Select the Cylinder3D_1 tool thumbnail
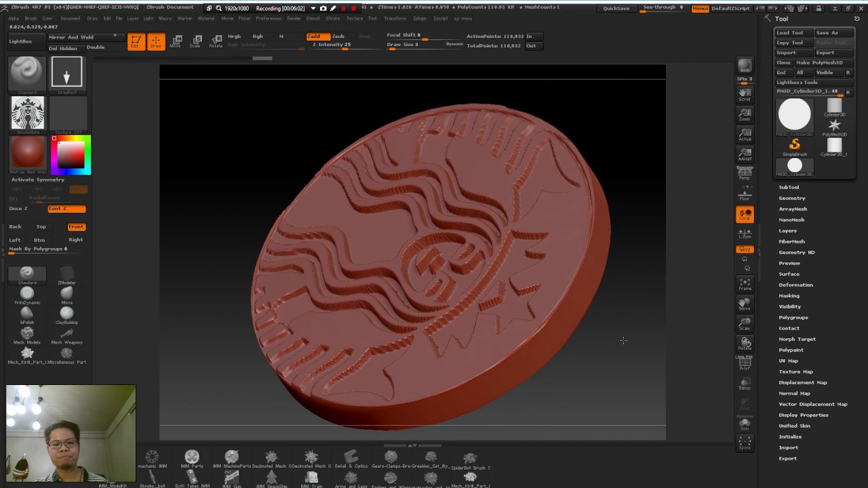This screenshot has height=488, width=868. 834,146
